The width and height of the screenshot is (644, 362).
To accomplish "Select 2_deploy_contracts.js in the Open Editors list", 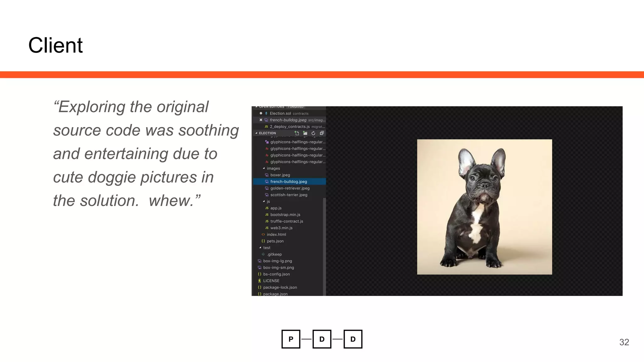I will [x=289, y=127].
